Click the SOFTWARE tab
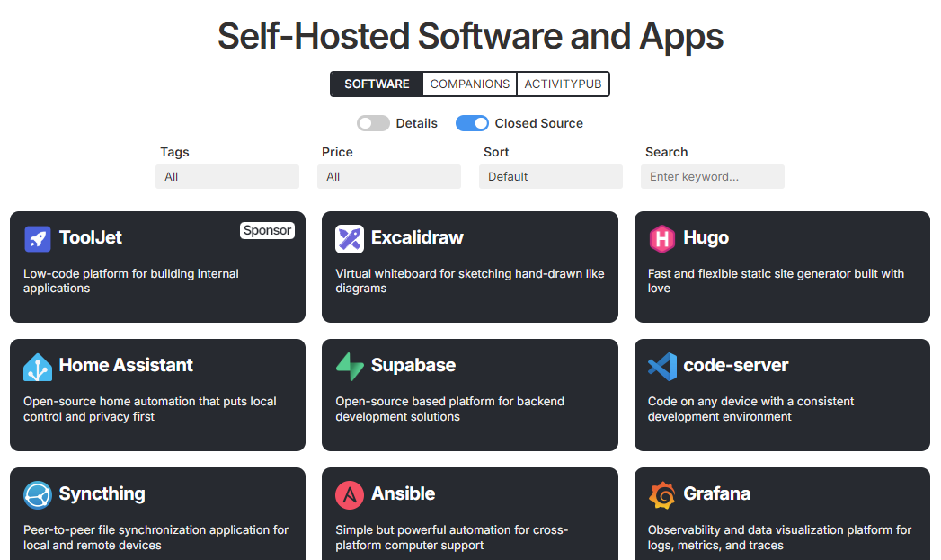The width and height of the screenshot is (941, 560). click(x=377, y=84)
